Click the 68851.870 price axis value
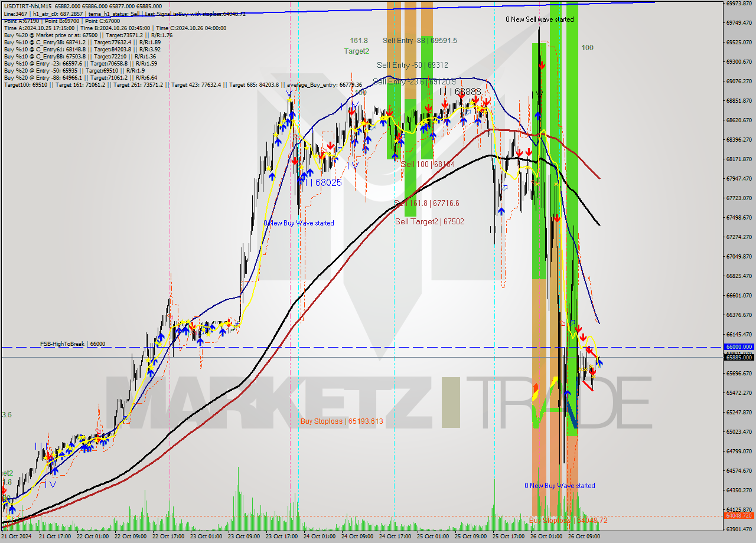This screenshot has width=756, height=543. pyautogui.click(x=739, y=101)
